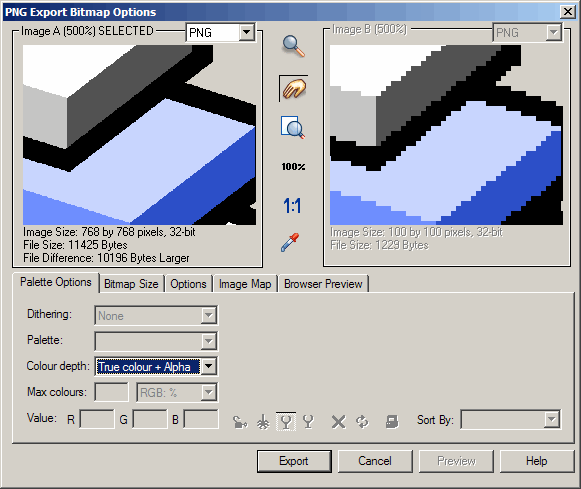The image size is (581, 489).
Task: Select the magnifier Zoom tool
Action: click(x=293, y=46)
